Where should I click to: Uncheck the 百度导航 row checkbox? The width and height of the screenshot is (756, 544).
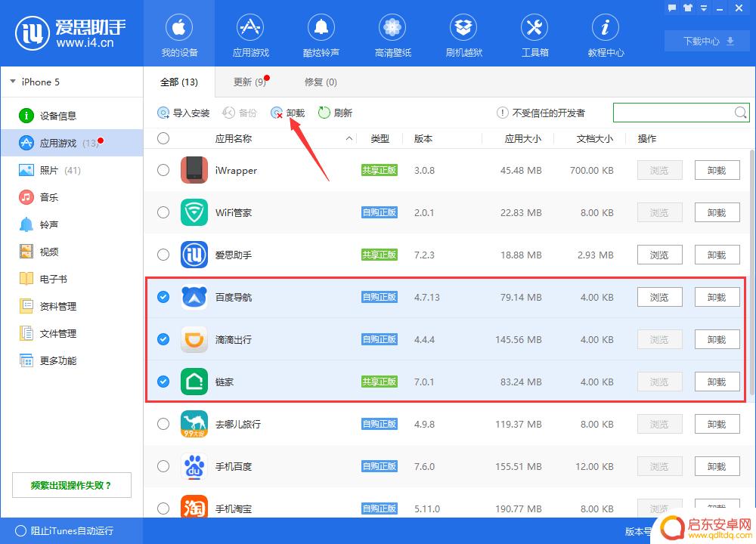(x=163, y=297)
